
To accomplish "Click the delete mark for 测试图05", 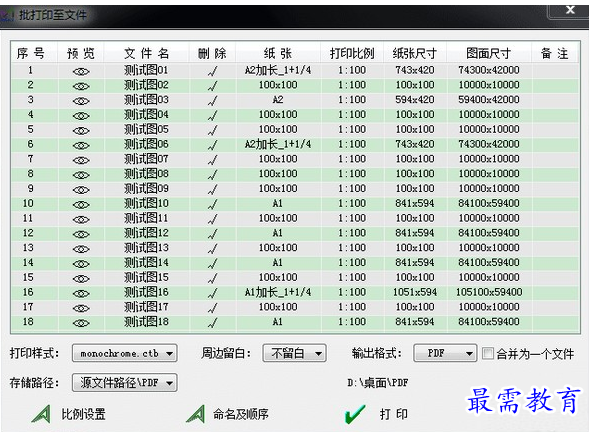I will click(213, 130).
